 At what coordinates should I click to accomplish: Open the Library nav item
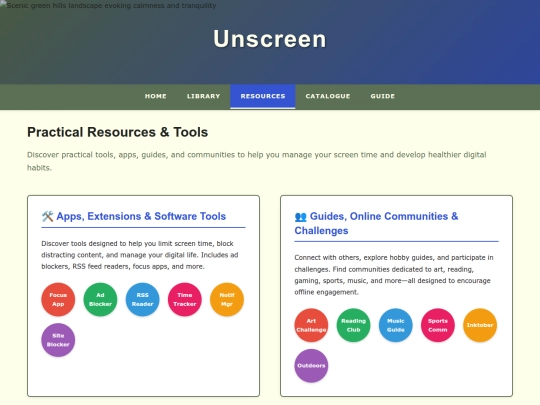point(204,96)
